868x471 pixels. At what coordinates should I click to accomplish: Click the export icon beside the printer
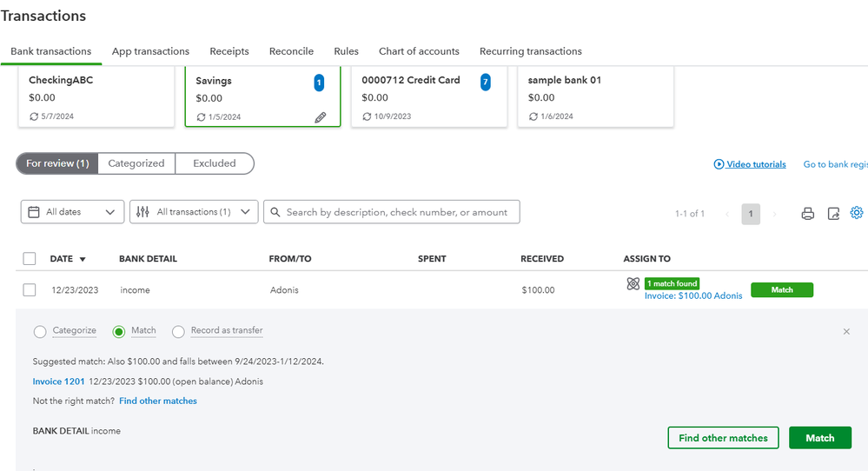833,213
